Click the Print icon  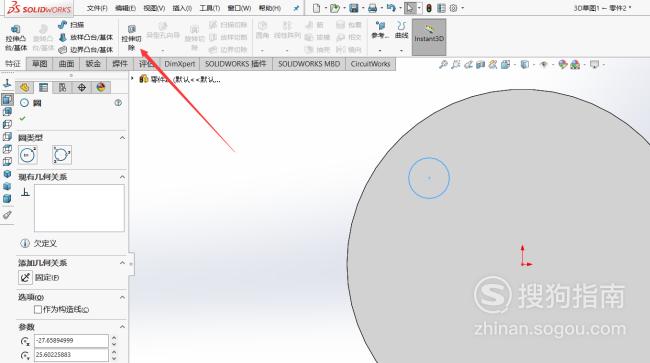(x=372, y=8)
